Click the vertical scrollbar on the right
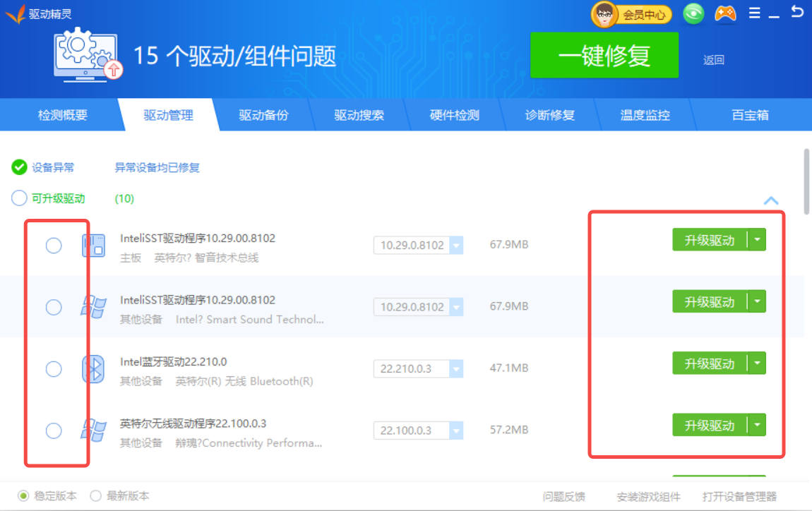Image resolution: width=812 pixels, height=511 pixels. click(x=807, y=180)
